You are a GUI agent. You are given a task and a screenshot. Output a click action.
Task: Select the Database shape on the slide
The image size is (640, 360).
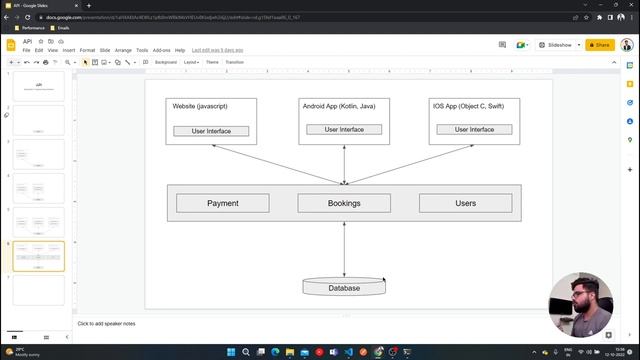click(x=344, y=287)
